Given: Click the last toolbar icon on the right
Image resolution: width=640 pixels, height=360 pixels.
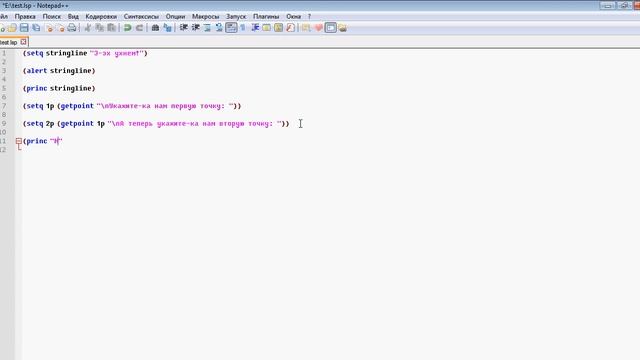Looking at the screenshot, I should [x=342, y=28].
